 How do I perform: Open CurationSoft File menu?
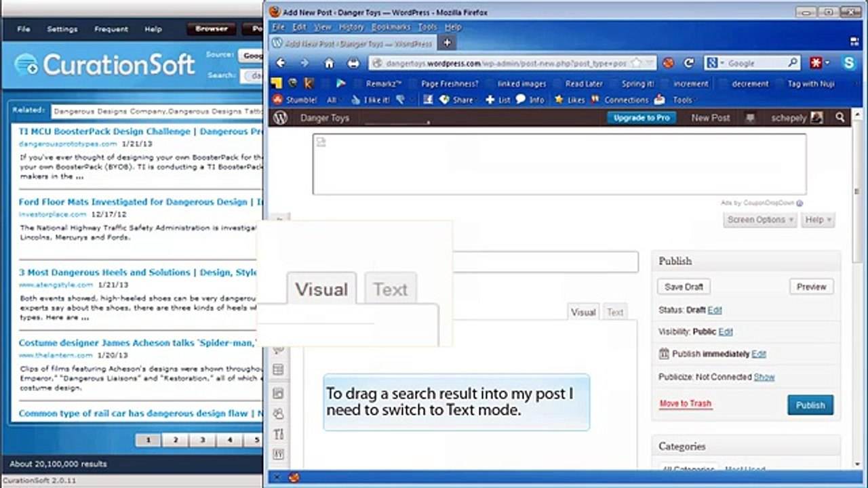pos(24,29)
